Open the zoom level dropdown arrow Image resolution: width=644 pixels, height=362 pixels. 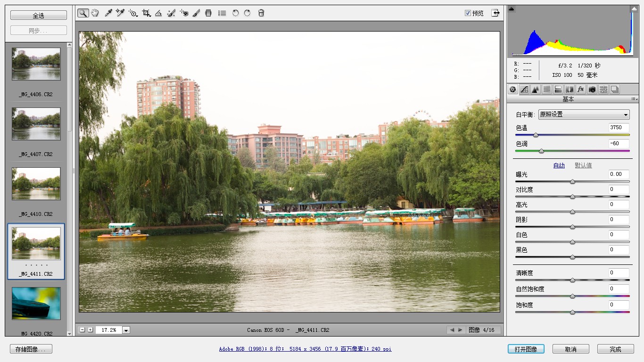(x=126, y=330)
